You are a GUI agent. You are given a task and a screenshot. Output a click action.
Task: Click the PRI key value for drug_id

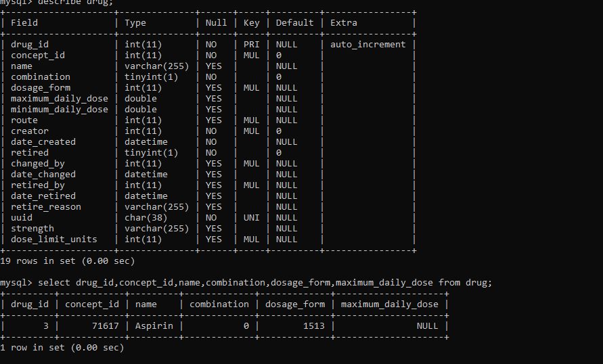tap(251, 45)
